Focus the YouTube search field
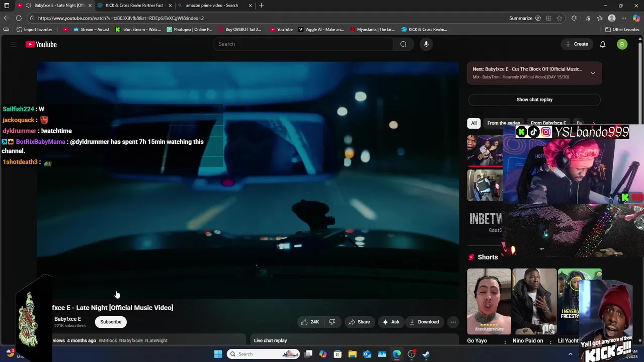 (x=303, y=44)
